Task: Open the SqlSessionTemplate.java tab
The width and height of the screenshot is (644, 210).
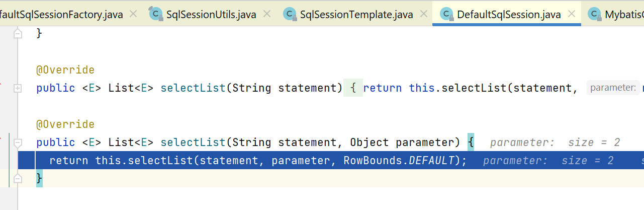Action: click(x=356, y=15)
